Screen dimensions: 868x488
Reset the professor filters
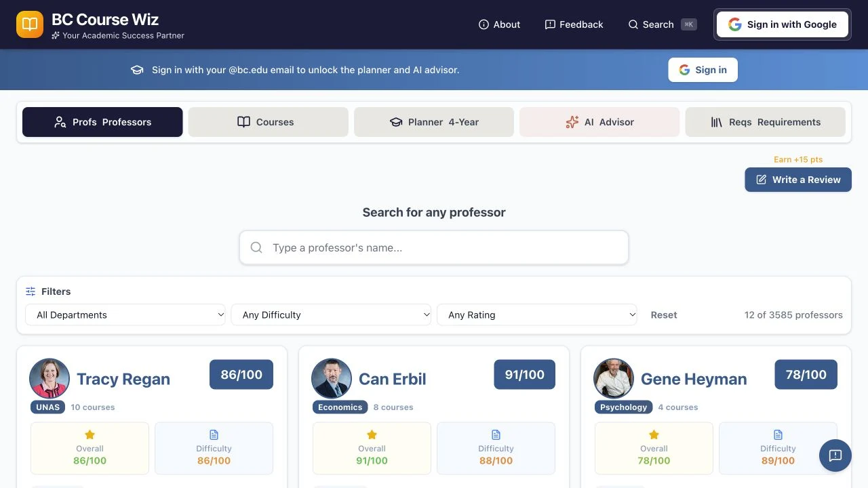pyautogui.click(x=664, y=314)
